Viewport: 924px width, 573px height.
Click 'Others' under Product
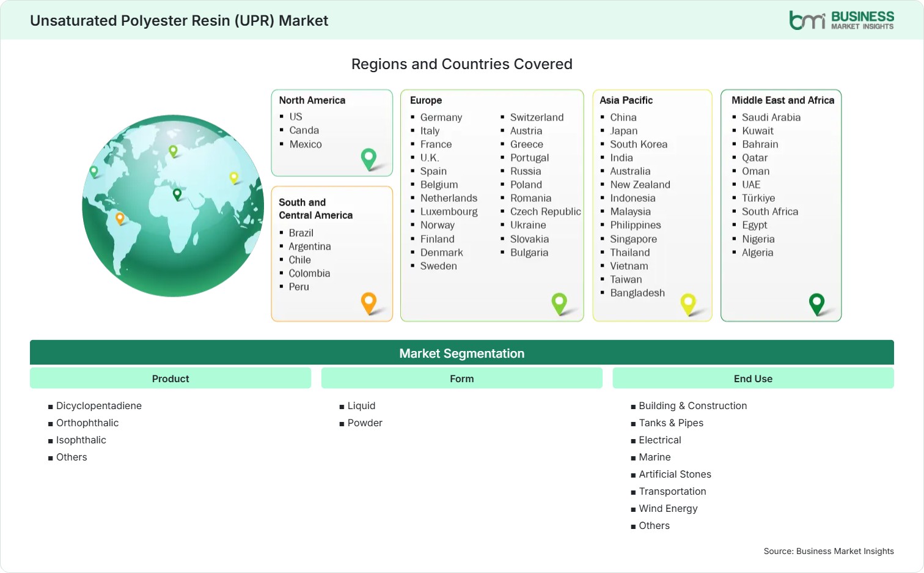coord(71,457)
